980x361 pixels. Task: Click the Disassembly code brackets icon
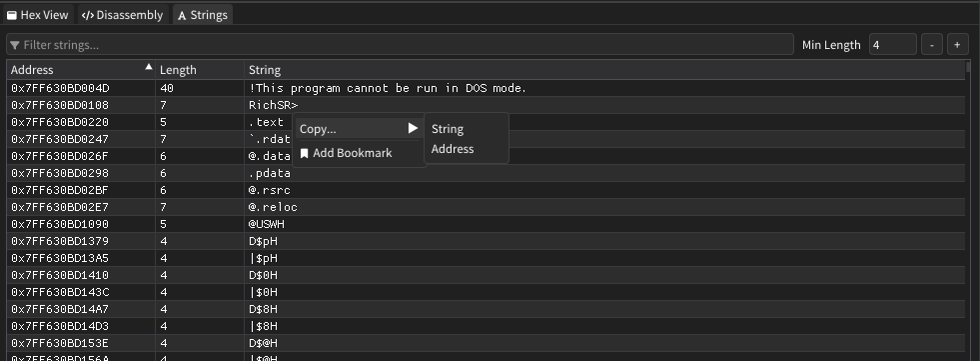pos(88,15)
